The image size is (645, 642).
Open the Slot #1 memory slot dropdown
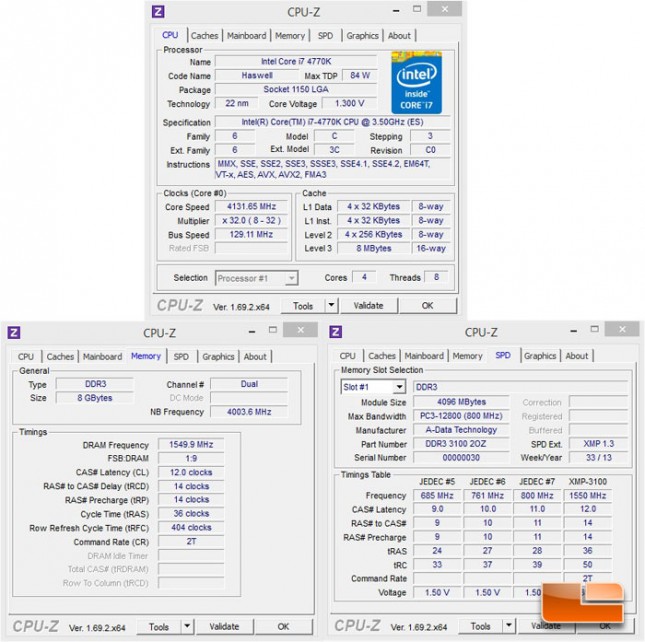pyautogui.click(x=399, y=387)
